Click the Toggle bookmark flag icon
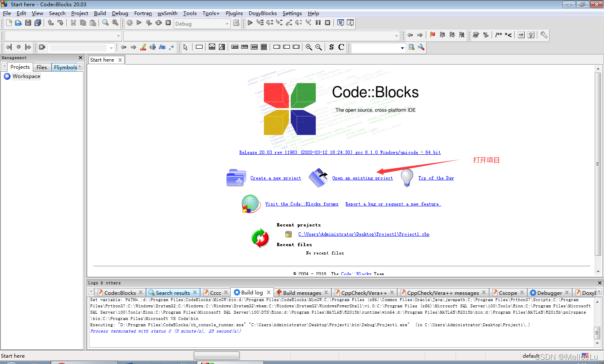The height and width of the screenshot is (364, 604). tap(433, 35)
